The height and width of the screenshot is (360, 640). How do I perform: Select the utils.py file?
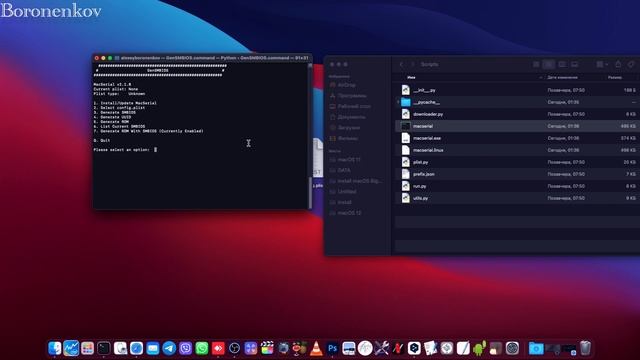click(518, 198)
